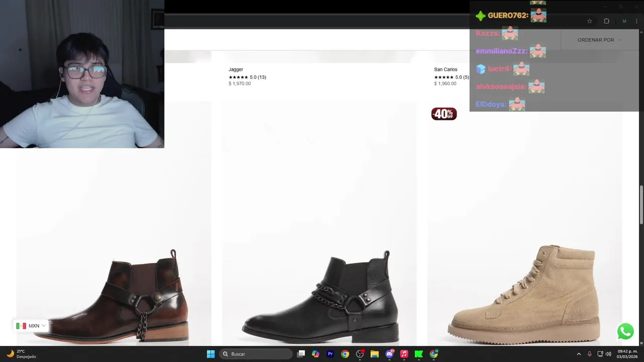The image size is (644, 362).
Task: Open the browser extensions puzzle icon
Action: pyautogui.click(x=606, y=21)
